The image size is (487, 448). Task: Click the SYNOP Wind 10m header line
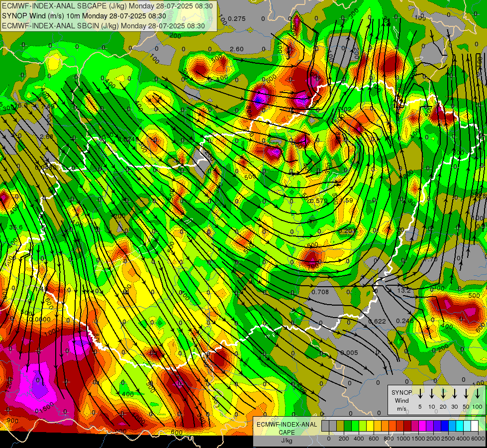click(x=84, y=16)
